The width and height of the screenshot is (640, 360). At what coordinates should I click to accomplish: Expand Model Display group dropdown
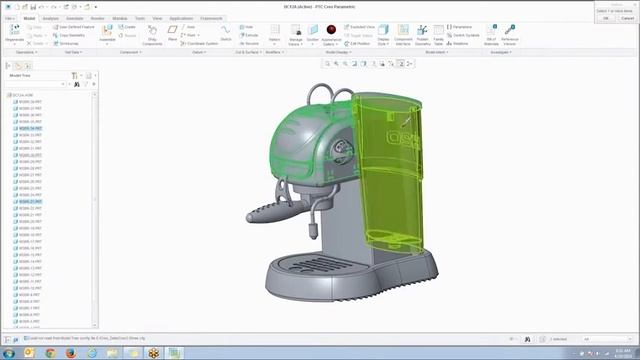pyautogui.click(x=338, y=52)
